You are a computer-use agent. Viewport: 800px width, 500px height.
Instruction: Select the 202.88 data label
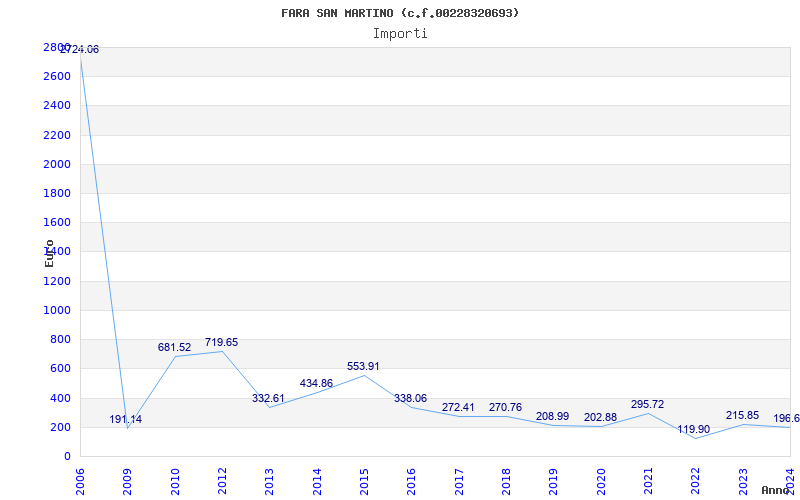[600, 417]
